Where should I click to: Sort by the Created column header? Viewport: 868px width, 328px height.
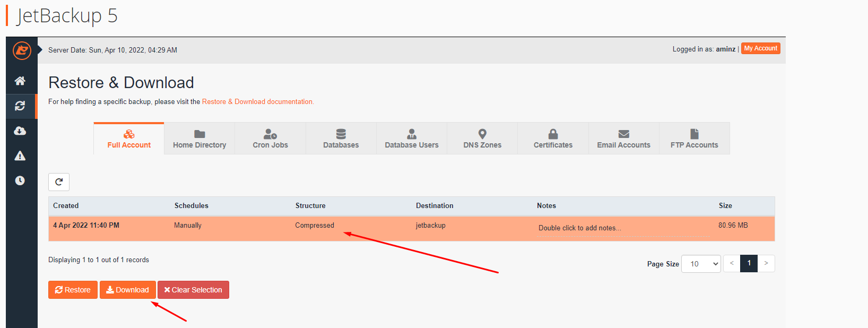(x=66, y=205)
